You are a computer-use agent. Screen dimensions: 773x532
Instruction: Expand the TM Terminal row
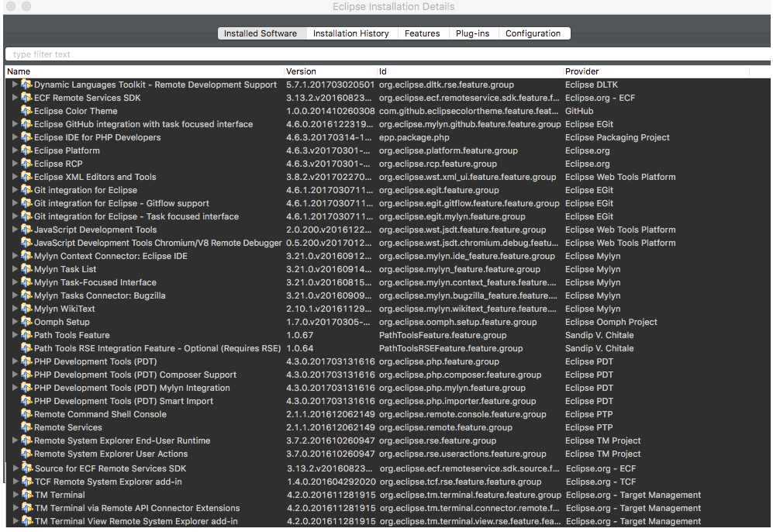16,494
